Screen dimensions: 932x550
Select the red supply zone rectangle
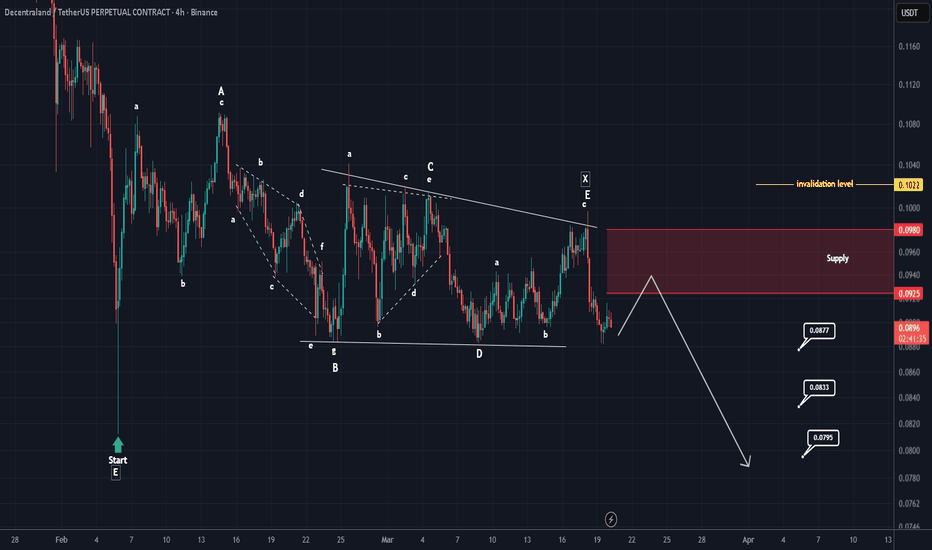pos(750,261)
